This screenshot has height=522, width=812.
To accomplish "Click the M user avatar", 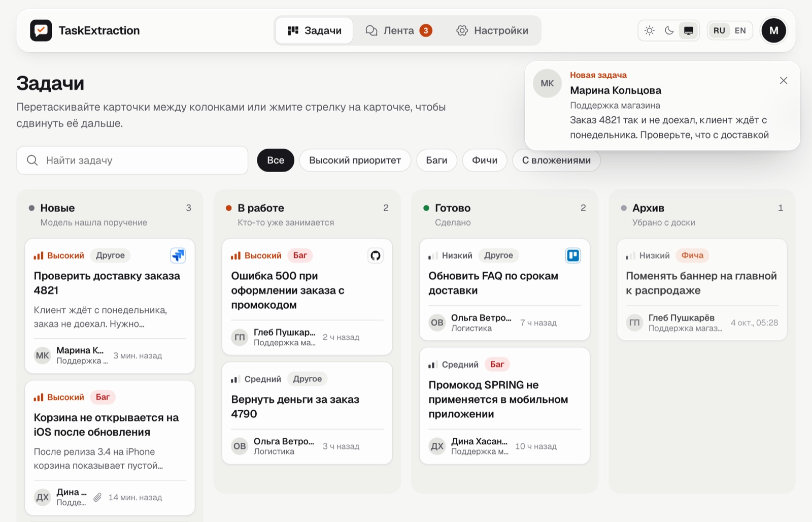I will point(773,30).
